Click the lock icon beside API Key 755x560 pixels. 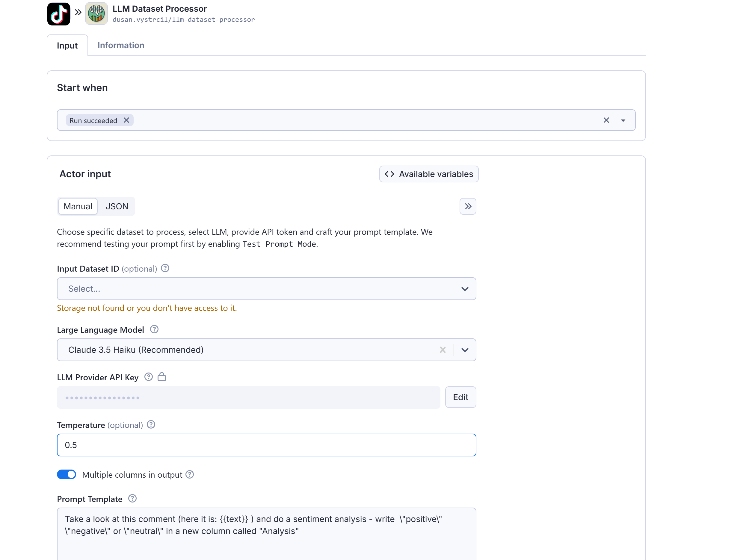tap(162, 377)
